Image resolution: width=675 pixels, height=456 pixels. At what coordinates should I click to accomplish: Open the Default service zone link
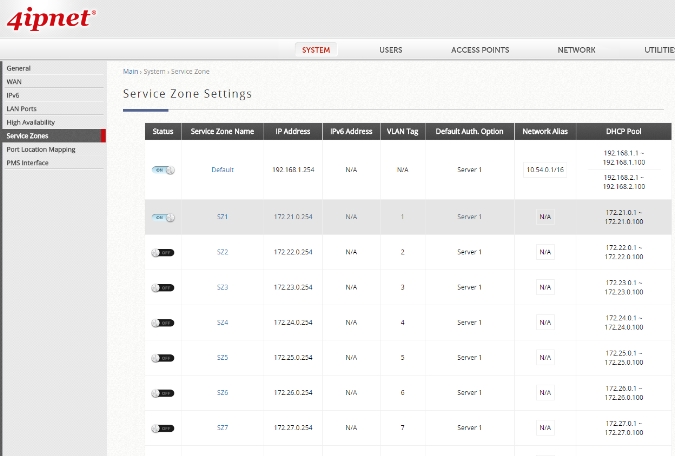point(222,170)
